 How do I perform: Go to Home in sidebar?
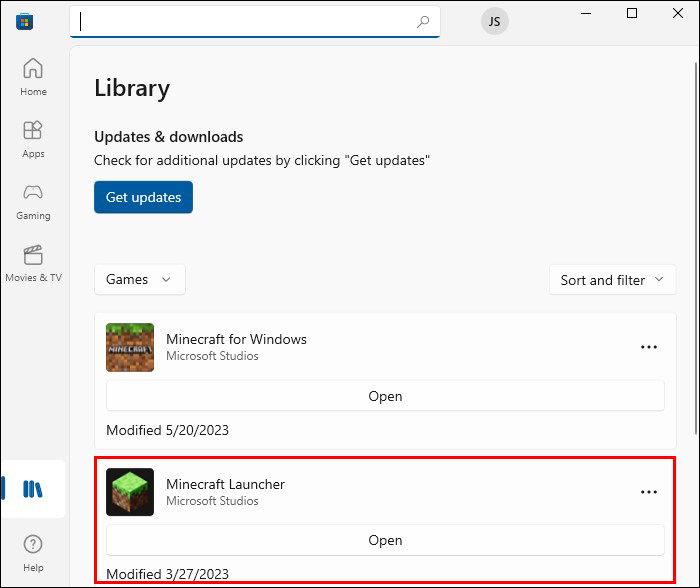[x=33, y=77]
